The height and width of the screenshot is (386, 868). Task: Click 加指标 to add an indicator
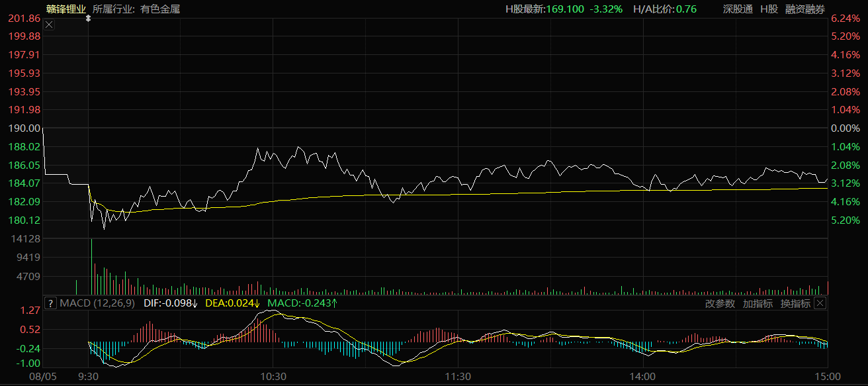tap(758, 303)
